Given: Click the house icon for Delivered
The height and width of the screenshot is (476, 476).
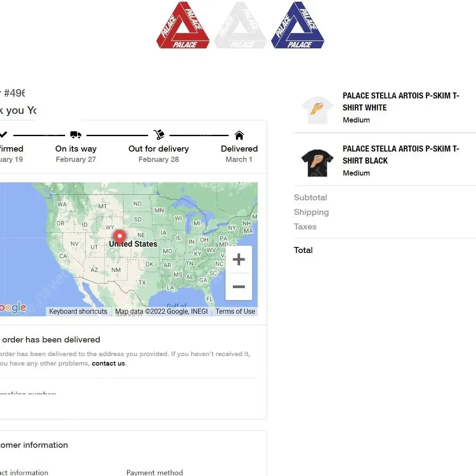Looking at the screenshot, I should pos(239,135).
